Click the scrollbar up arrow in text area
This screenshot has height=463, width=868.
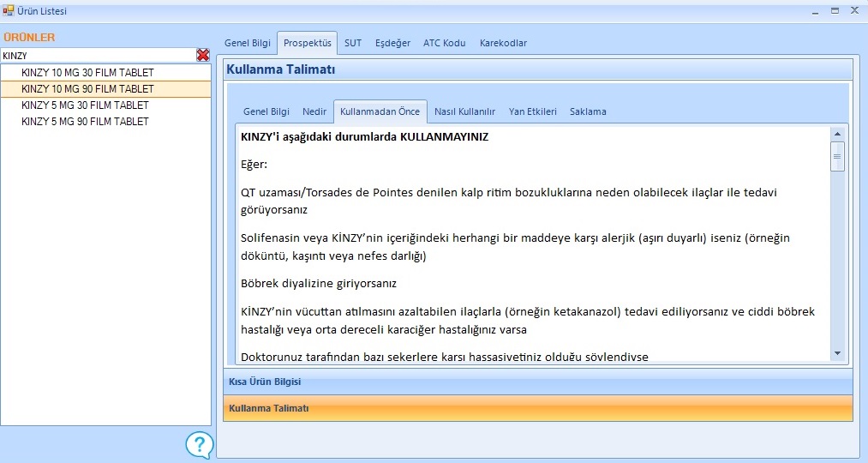point(837,135)
